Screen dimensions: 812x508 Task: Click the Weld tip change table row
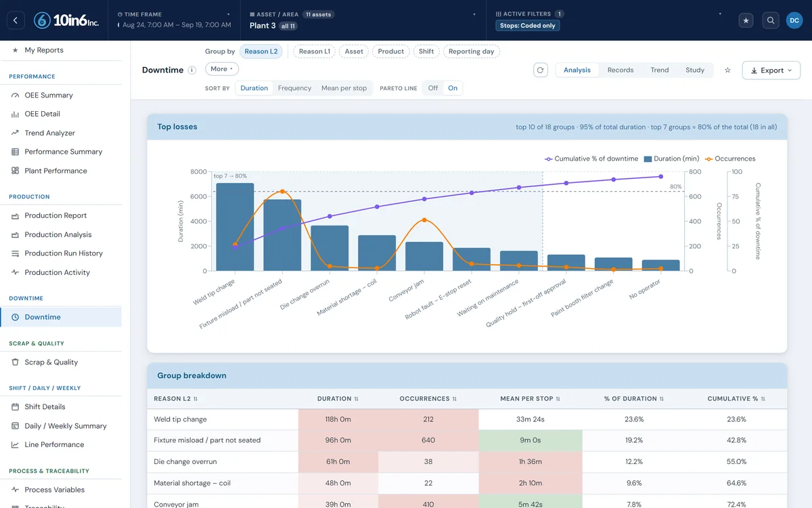(467, 419)
